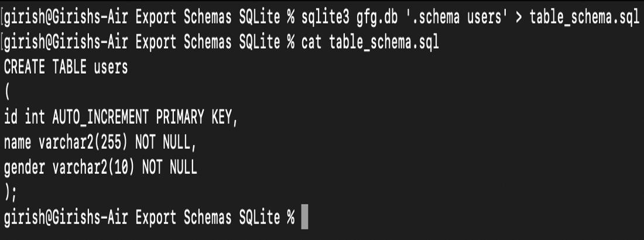Click the closing parenthesis and semicolon
Viewport: 644px width, 240px height.
click(9, 193)
